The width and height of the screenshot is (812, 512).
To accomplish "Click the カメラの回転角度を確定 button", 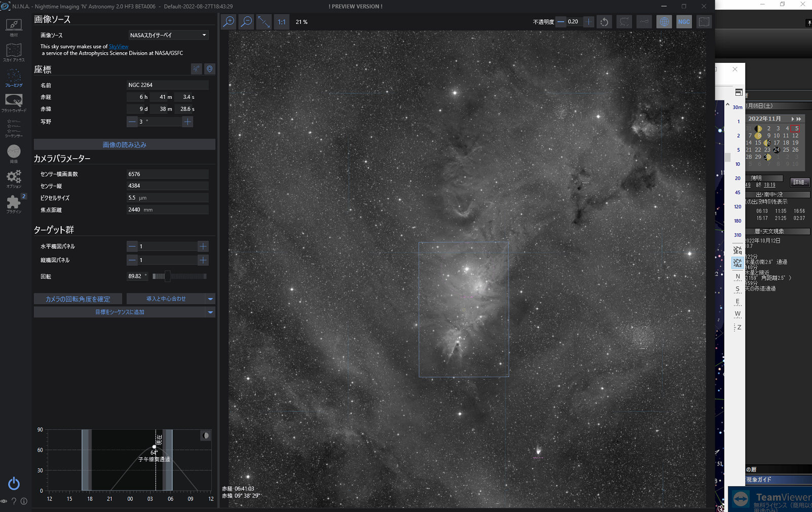I will [x=78, y=299].
